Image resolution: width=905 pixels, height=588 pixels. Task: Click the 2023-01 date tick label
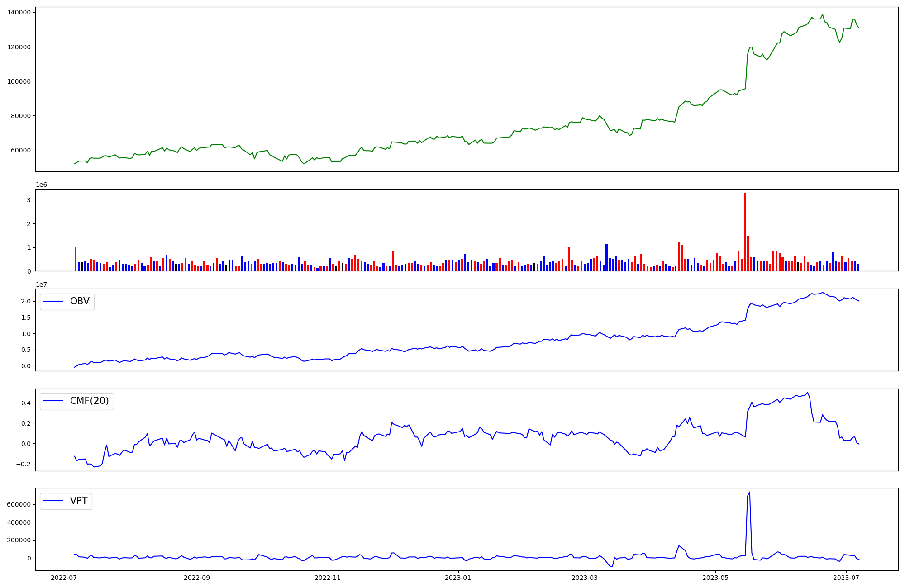pyautogui.click(x=458, y=578)
